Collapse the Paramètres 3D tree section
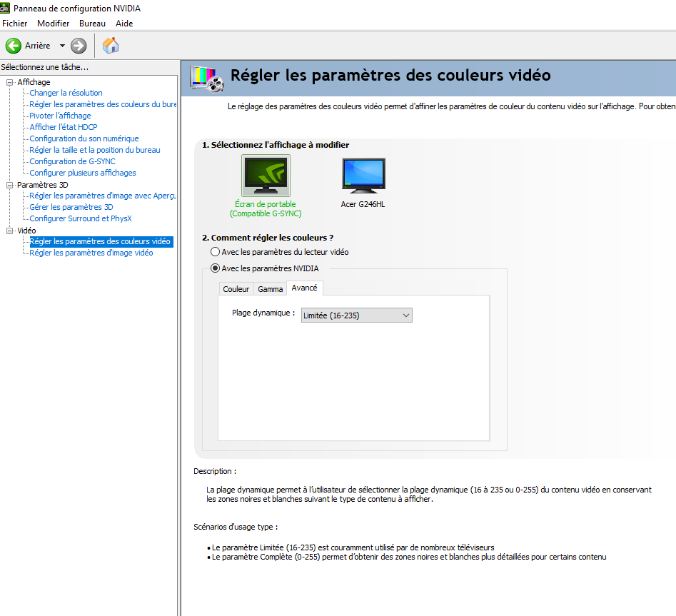The height and width of the screenshot is (616, 676). (x=9, y=185)
